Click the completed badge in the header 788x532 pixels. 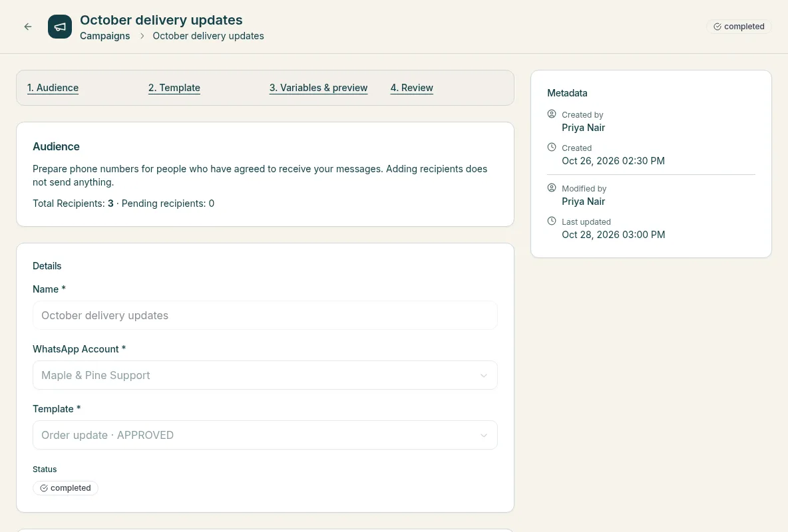pyautogui.click(x=739, y=27)
